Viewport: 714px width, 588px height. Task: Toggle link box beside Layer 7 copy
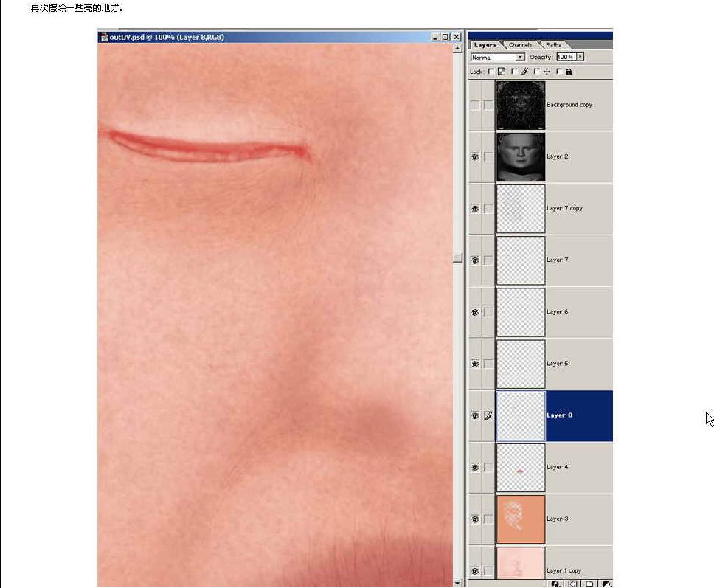488,209
